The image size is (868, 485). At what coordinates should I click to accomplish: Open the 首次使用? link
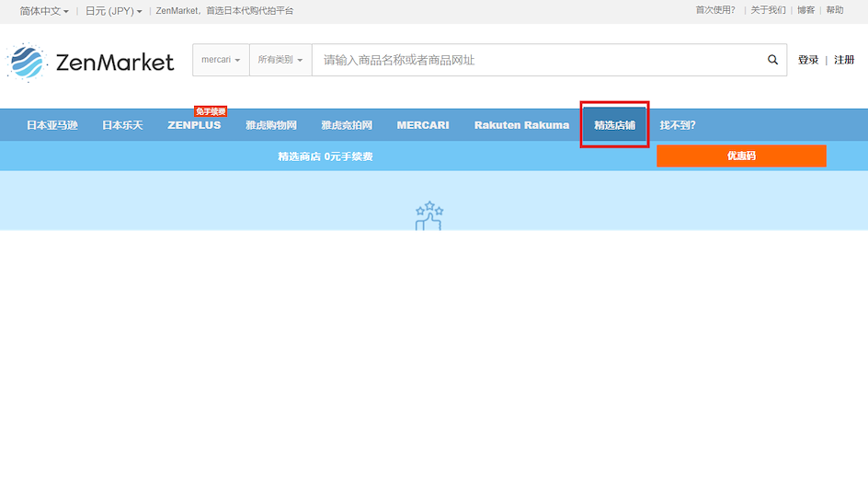point(715,10)
